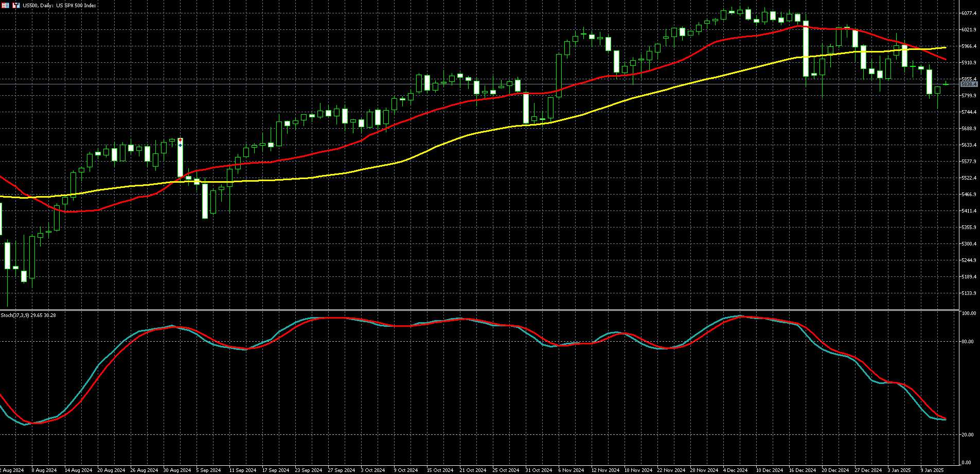The width and height of the screenshot is (980, 474).
Task: Open the one-click trading panel icon
Action: click(x=16, y=5)
